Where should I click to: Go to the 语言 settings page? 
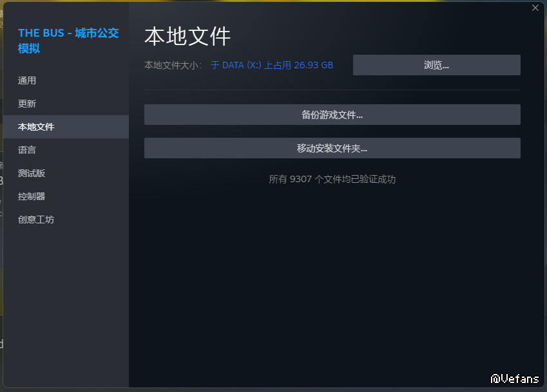pos(27,150)
